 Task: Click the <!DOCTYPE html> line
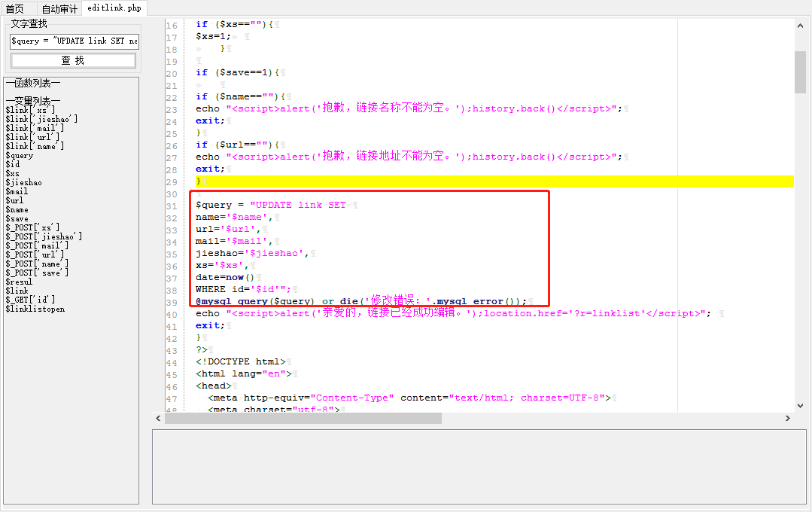241,361
